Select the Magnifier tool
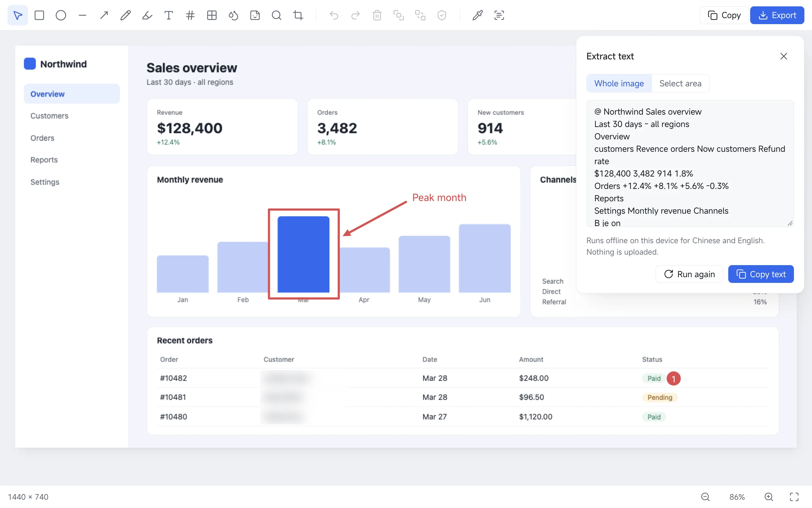The image size is (812, 508). click(x=277, y=15)
